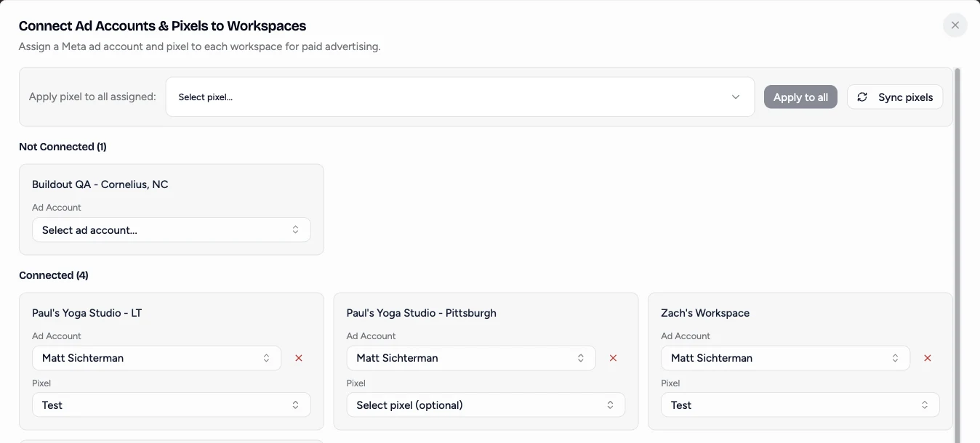Click the 'Connected (4)' heading

point(54,275)
